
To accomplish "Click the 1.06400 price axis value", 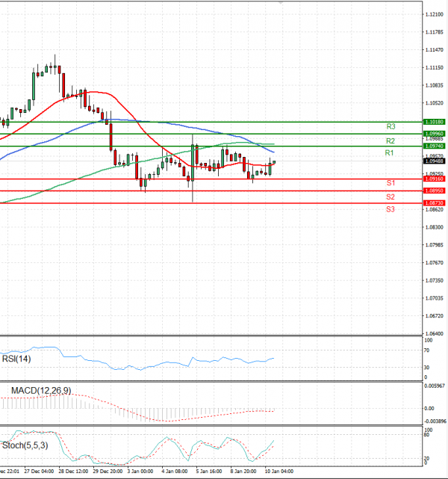I will coord(435,333).
